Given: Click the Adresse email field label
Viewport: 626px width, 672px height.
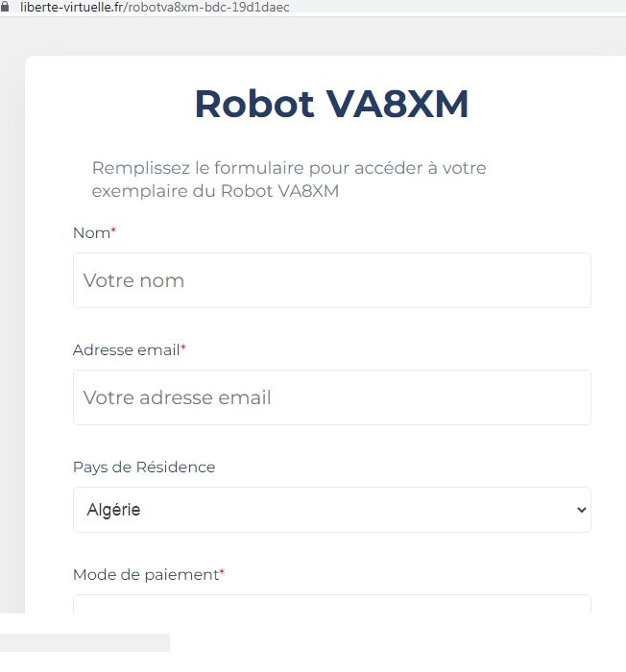Looking at the screenshot, I should [127, 349].
